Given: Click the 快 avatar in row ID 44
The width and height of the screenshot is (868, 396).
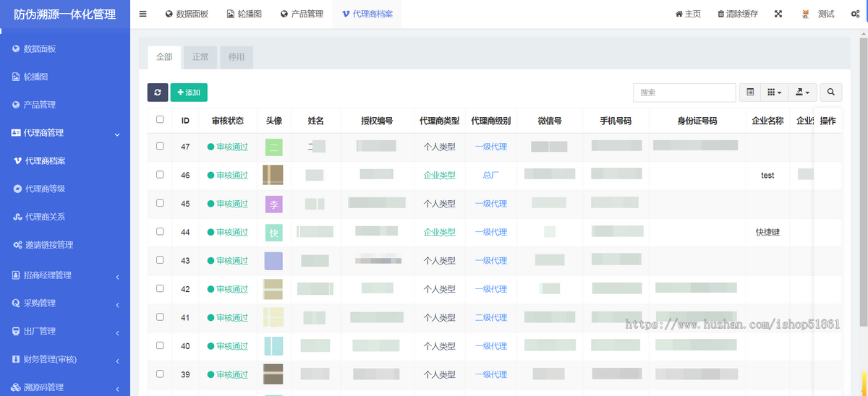Looking at the screenshot, I should click(x=273, y=233).
